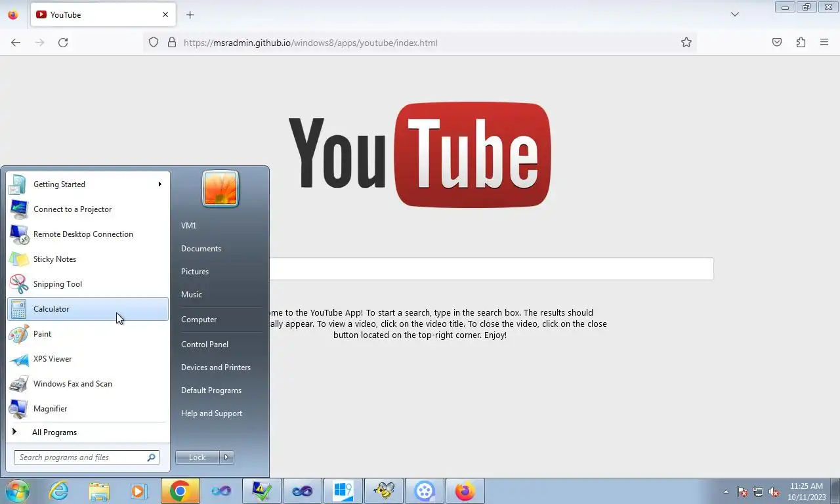The height and width of the screenshot is (504, 840).
Task: Open Devices and Printers
Action: coord(216,367)
